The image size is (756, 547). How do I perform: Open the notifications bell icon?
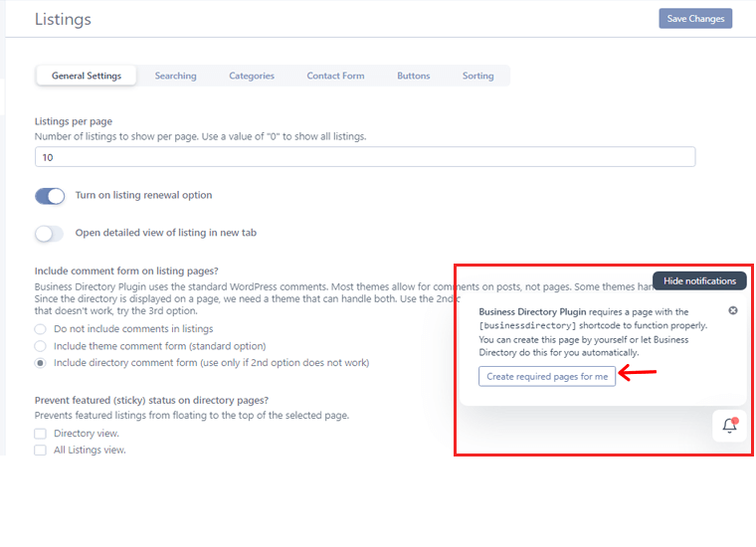[x=729, y=425]
